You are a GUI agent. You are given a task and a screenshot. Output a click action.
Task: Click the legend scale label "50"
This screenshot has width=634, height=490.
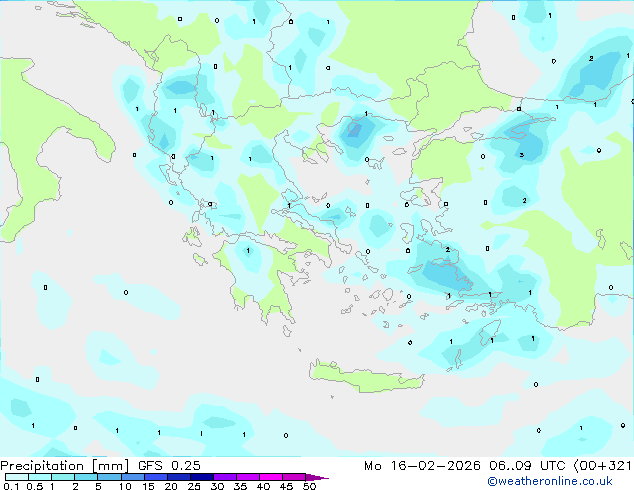[x=309, y=486]
